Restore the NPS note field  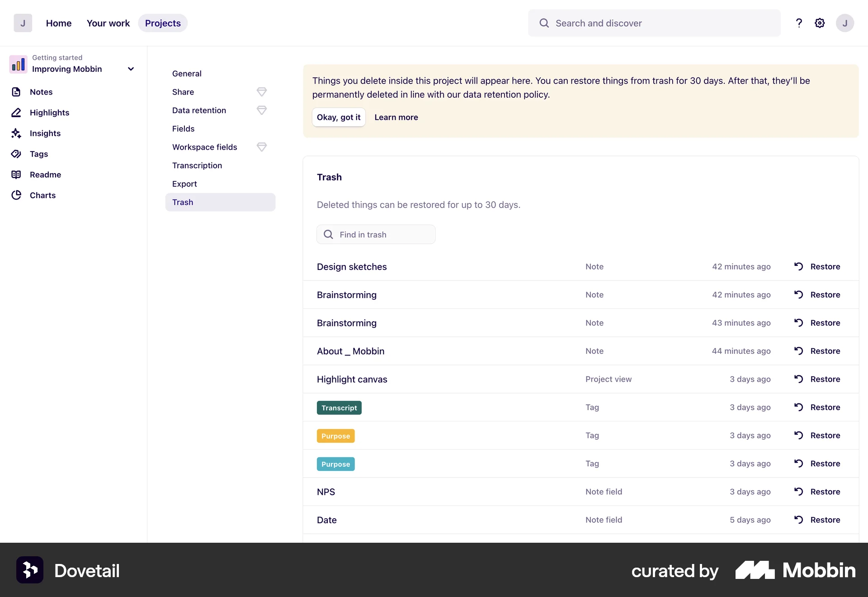817,492
